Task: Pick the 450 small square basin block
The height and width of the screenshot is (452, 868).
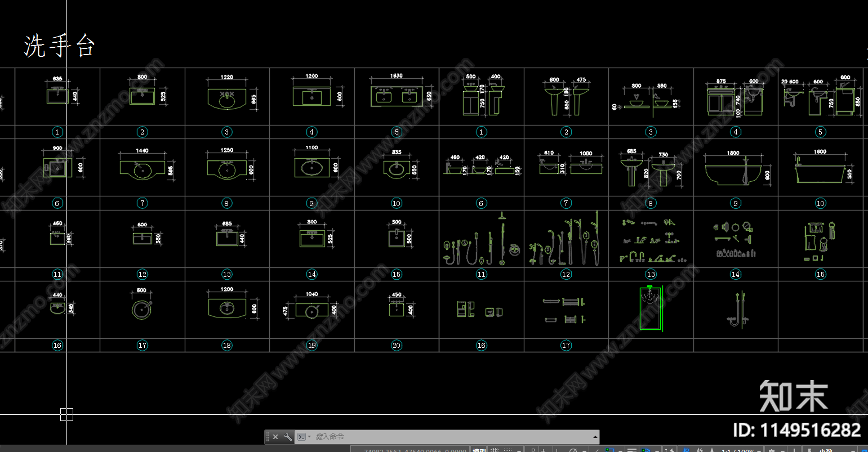Action: [x=397, y=308]
